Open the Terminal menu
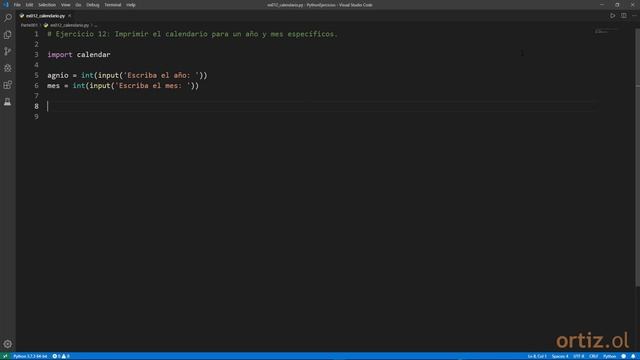The image size is (640, 360). pos(113,5)
